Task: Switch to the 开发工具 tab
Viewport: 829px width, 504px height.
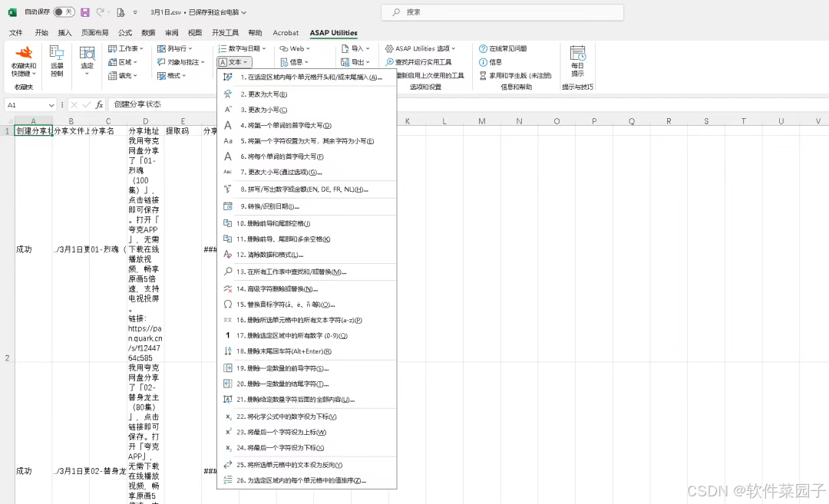Action: point(225,33)
